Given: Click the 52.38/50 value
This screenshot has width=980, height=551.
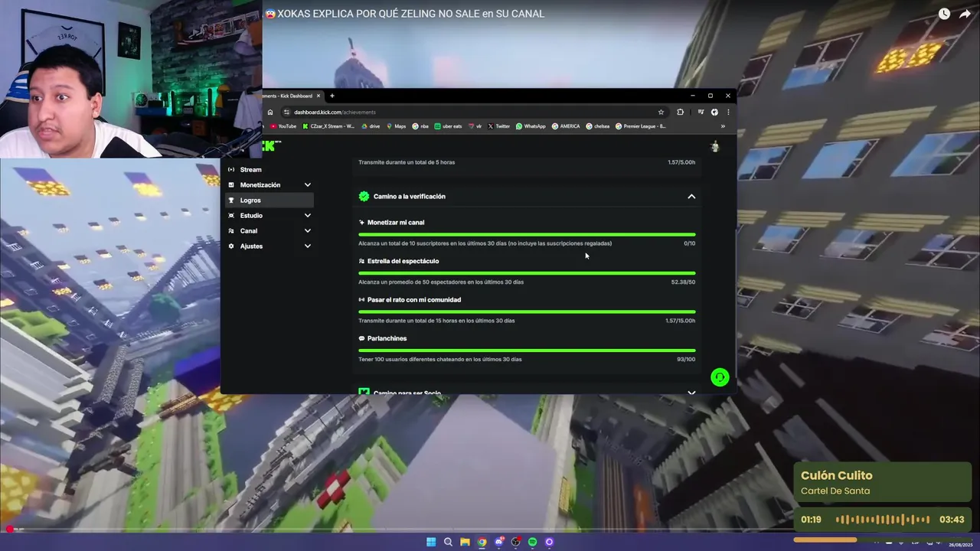Looking at the screenshot, I should pyautogui.click(x=683, y=282).
